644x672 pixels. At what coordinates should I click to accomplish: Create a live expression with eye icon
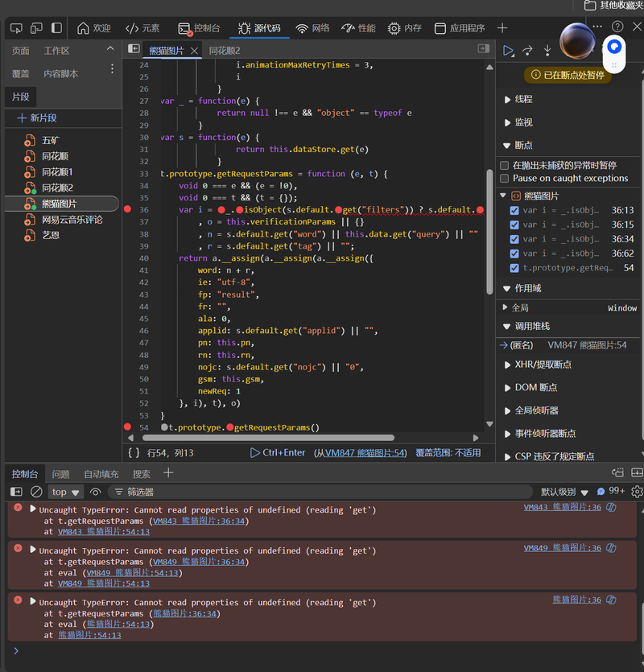pyautogui.click(x=96, y=492)
